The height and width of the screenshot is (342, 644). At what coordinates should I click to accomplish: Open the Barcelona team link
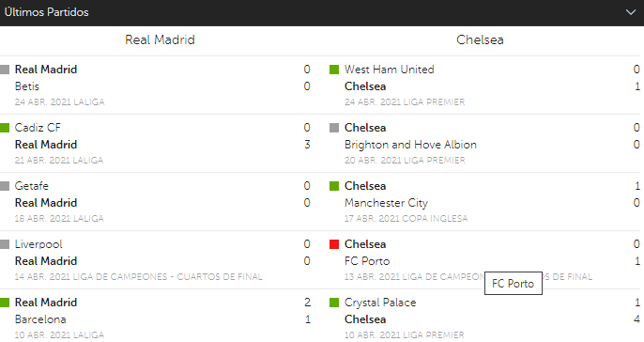[x=40, y=319]
